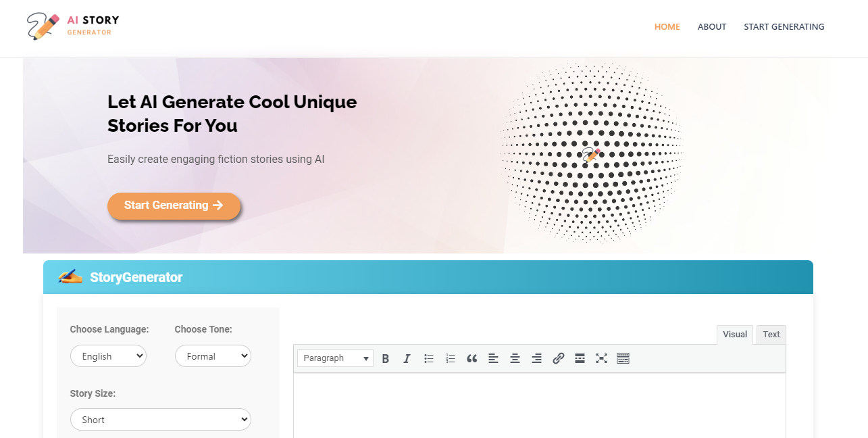
Task: Click the AI Story Generator logo
Action: tap(73, 26)
